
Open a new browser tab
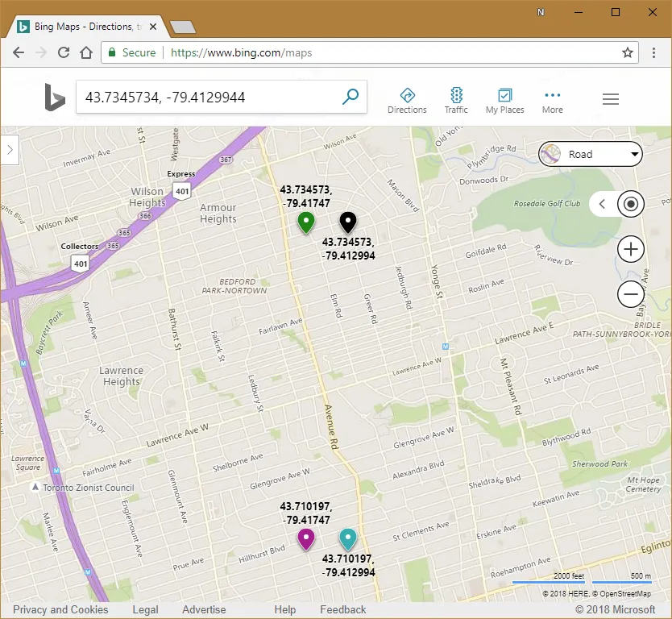click(x=183, y=27)
